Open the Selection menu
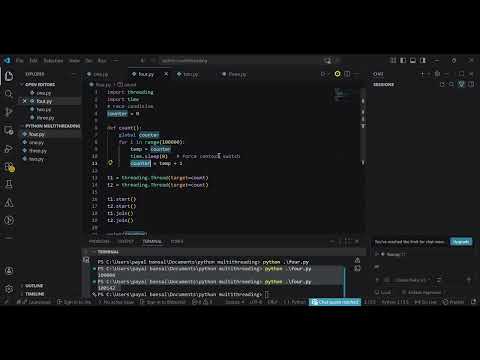 click(53, 61)
